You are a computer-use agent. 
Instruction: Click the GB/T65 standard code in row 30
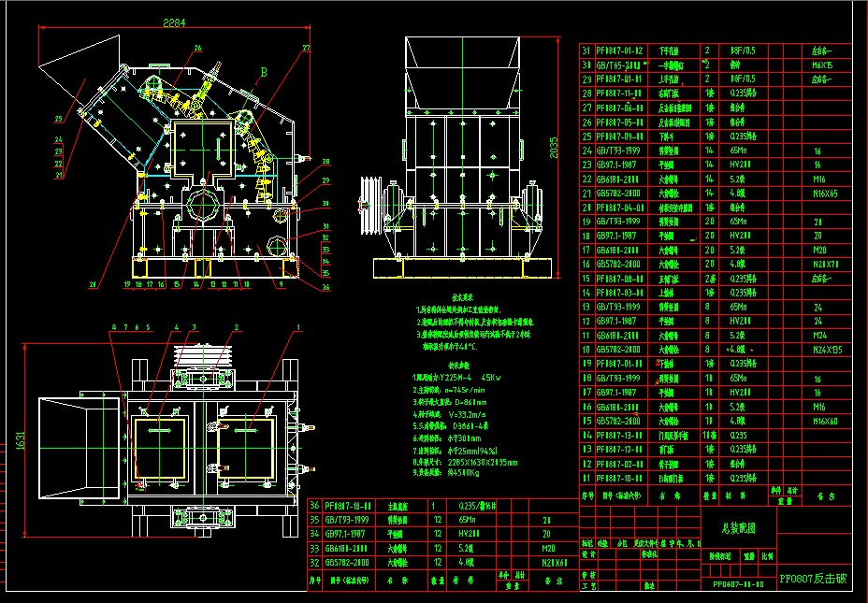[x=618, y=65]
